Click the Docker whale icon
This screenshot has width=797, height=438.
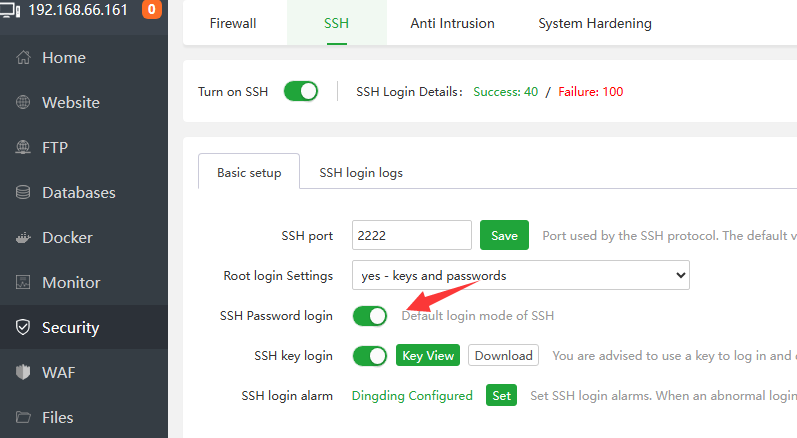[x=24, y=238]
